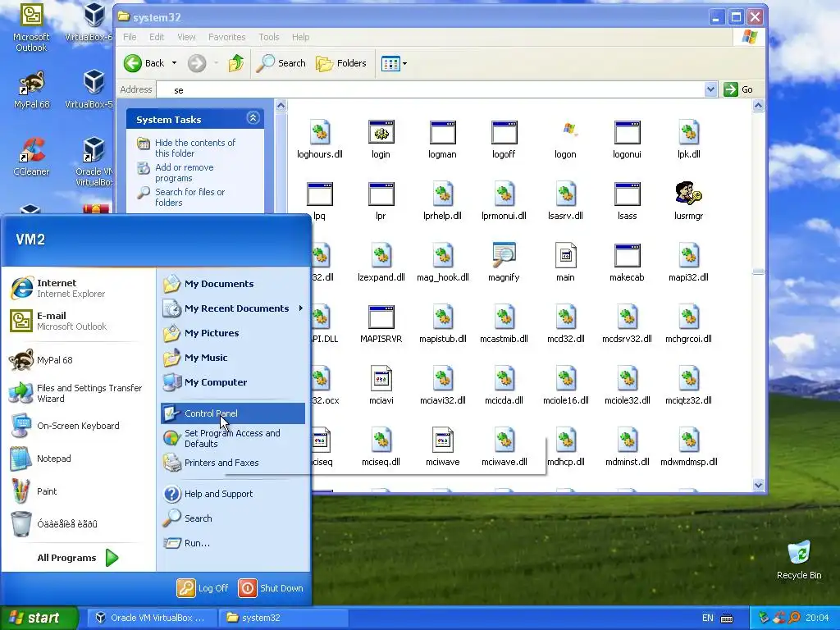The height and width of the screenshot is (630, 840).
Task: Expand All Programs menu
Action: coord(78,558)
